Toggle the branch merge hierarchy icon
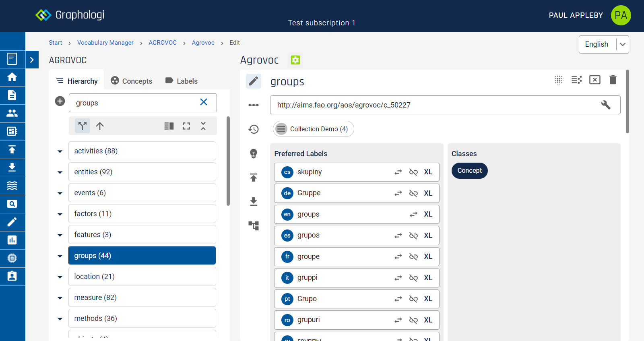 [x=83, y=126]
